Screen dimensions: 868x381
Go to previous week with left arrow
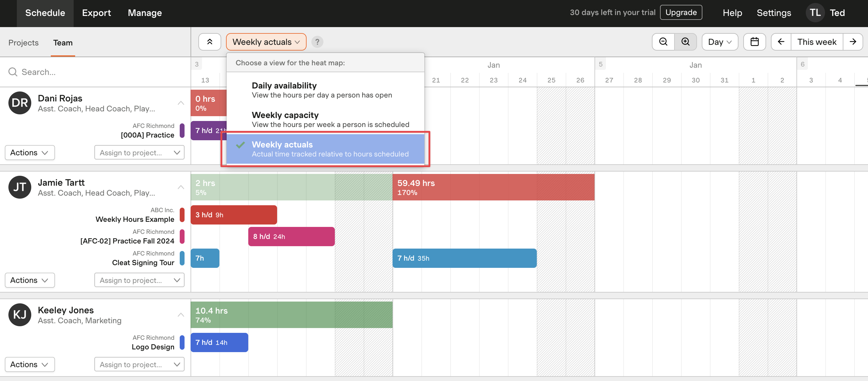click(x=781, y=42)
